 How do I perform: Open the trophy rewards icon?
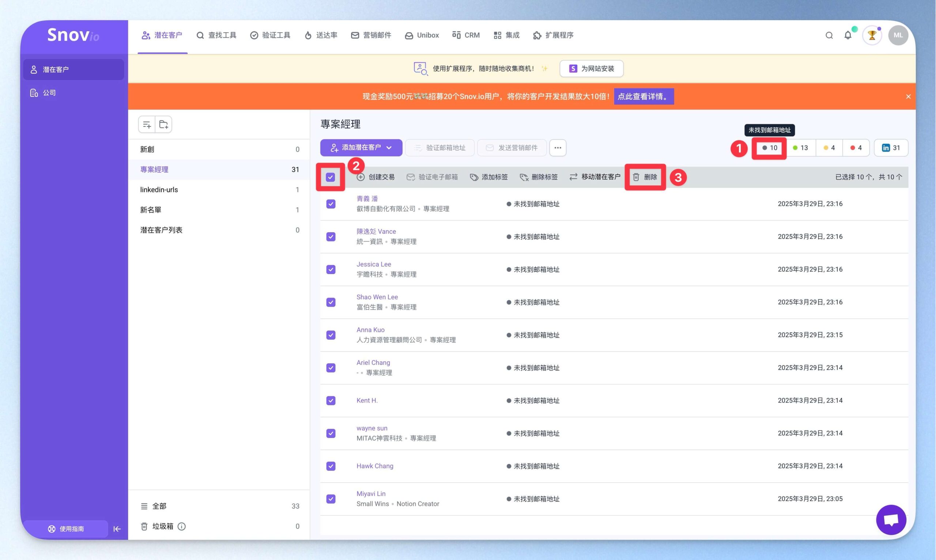tap(872, 35)
